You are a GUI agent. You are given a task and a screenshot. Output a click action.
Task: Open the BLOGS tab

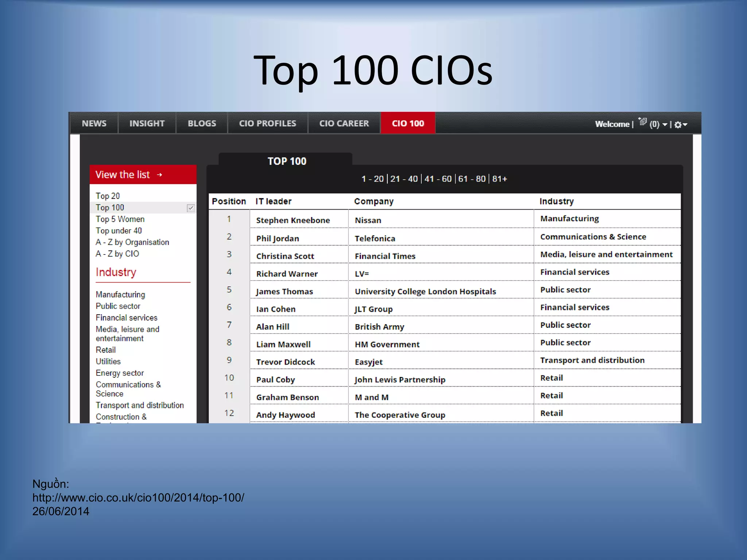pos(202,123)
